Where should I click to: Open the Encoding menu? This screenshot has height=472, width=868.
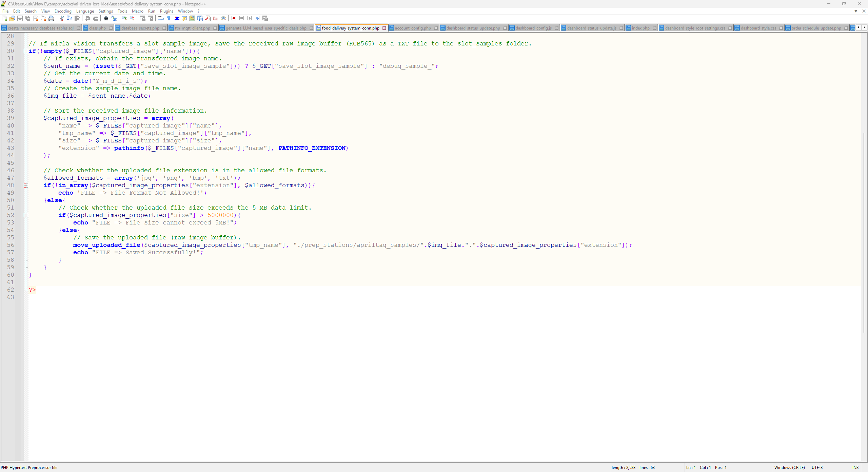click(x=63, y=11)
